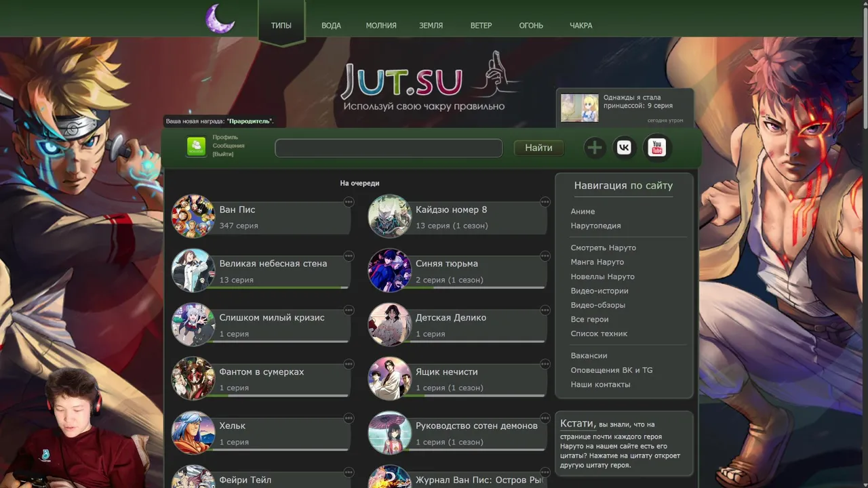Open the Ящик нечисти round thumbnail
Screen dimensions: 868x488
click(x=390, y=378)
